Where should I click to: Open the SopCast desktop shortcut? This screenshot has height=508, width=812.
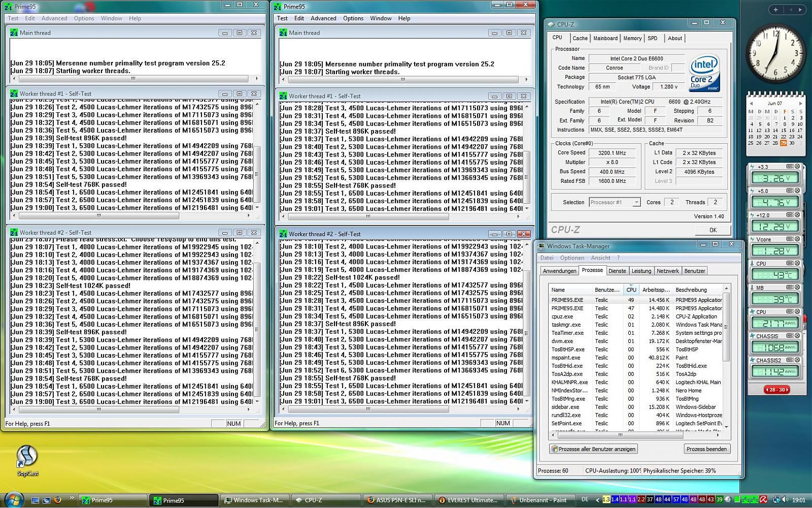[x=27, y=460]
